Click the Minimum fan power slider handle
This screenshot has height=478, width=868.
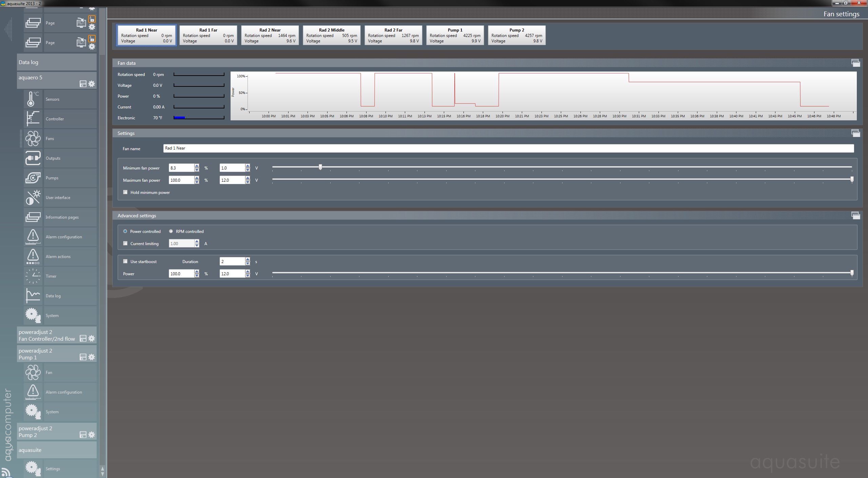(x=320, y=167)
